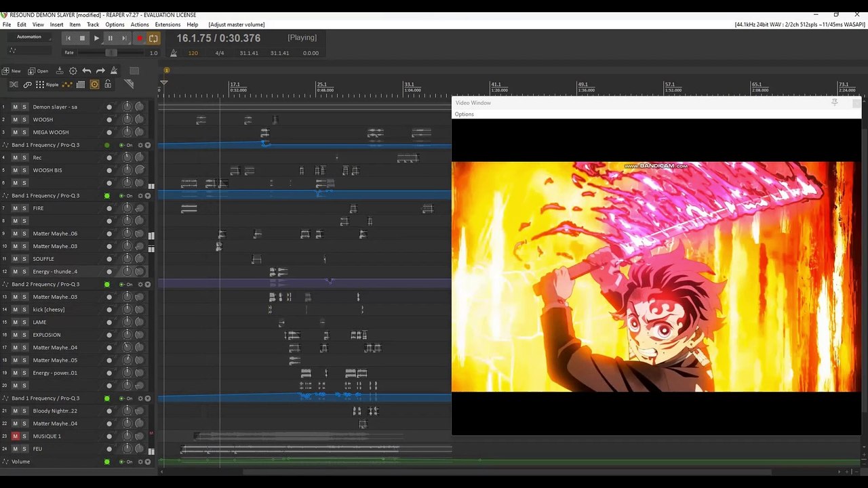Start recording with the red record button

pyautogui.click(x=140, y=39)
